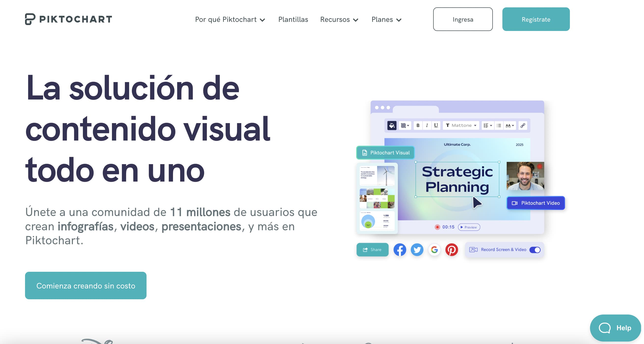This screenshot has height=344, width=644.
Task: Share via Pinterest icon
Action: (x=452, y=250)
